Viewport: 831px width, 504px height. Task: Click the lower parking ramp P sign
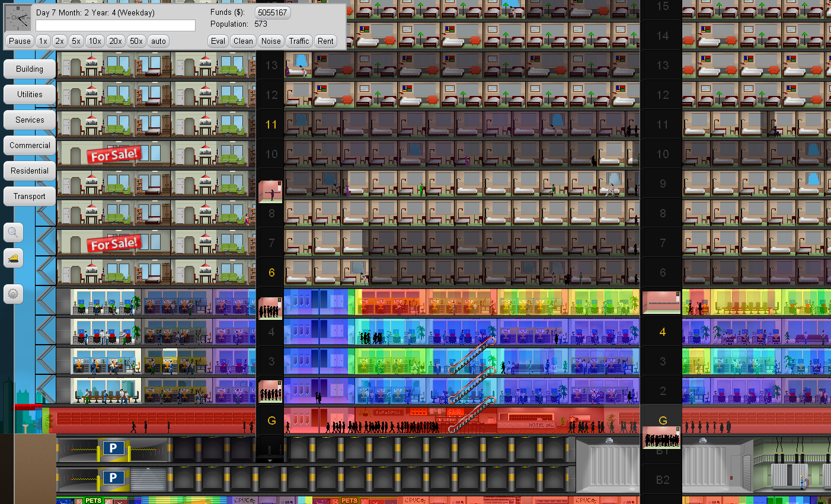tap(113, 477)
